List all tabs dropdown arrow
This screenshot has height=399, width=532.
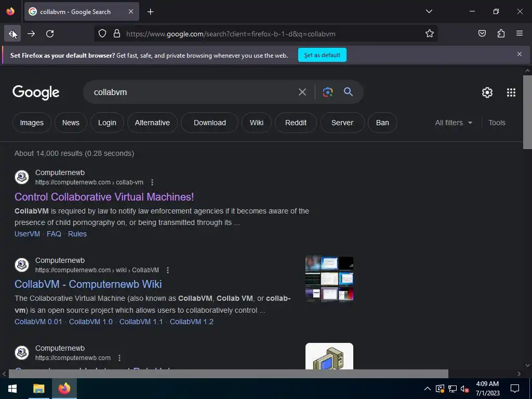pos(429,11)
